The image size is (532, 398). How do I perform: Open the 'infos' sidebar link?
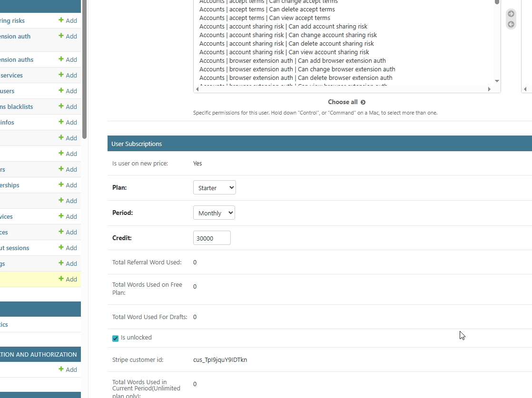(x=7, y=122)
